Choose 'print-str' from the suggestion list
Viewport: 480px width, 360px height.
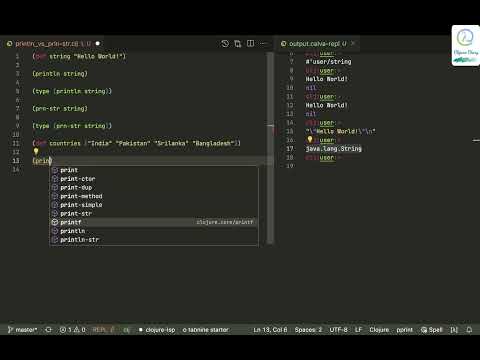click(154, 213)
